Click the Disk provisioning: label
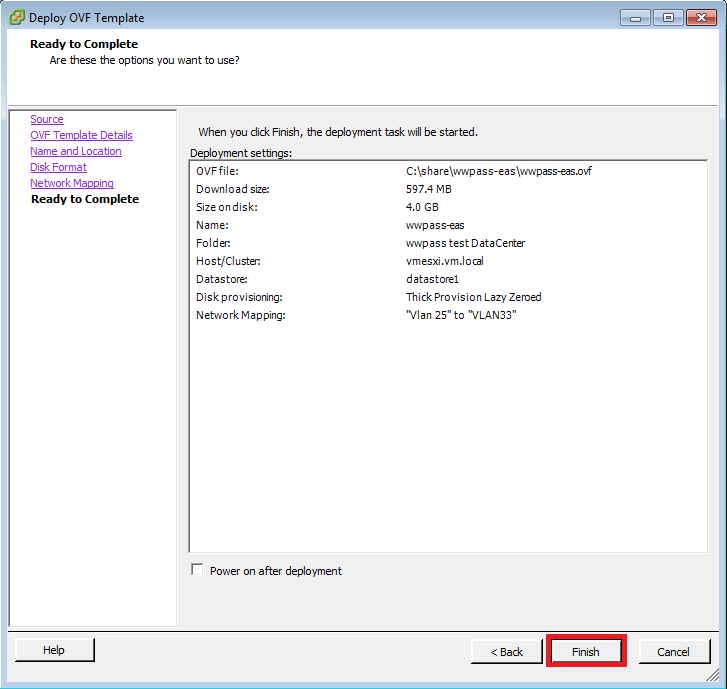Image resolution: width=727 pixels, height=689 pixels. pos(239,297)
